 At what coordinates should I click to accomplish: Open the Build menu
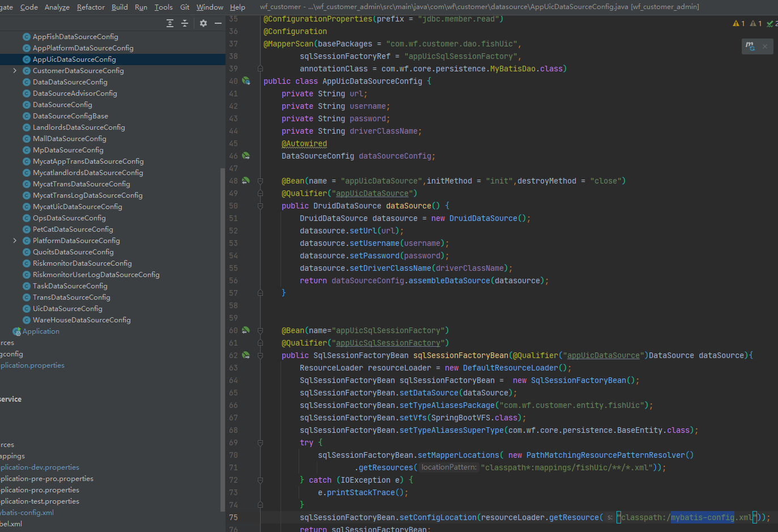(x=120, y=7)
